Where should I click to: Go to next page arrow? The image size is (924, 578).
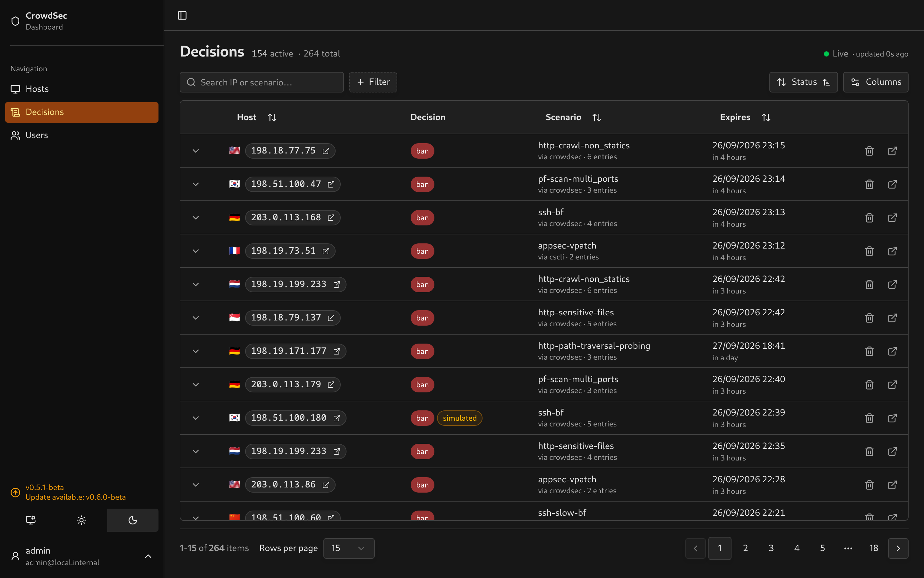pos(898,548)
